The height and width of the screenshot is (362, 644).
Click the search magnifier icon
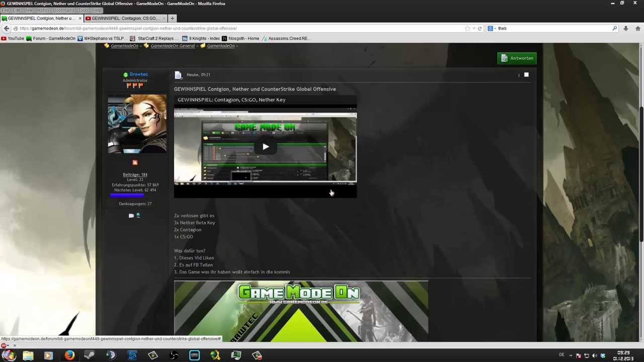pyautogui.click(x=614, y=29)
